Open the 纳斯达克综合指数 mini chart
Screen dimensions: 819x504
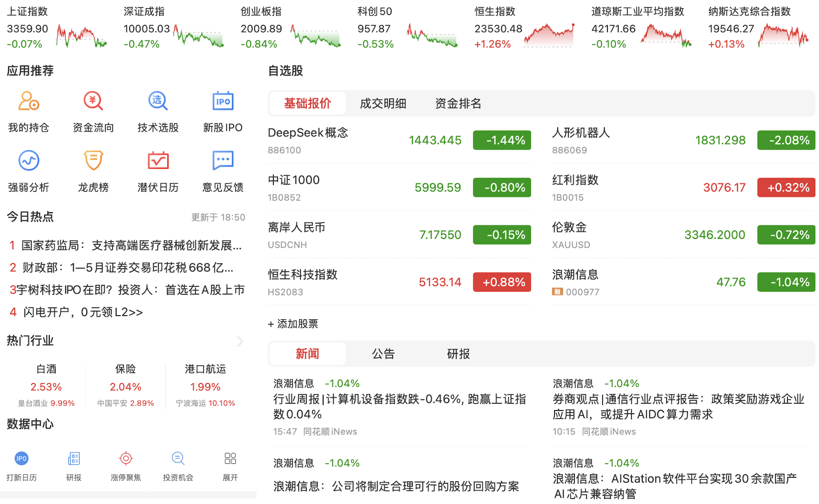(x=784, y=35)
